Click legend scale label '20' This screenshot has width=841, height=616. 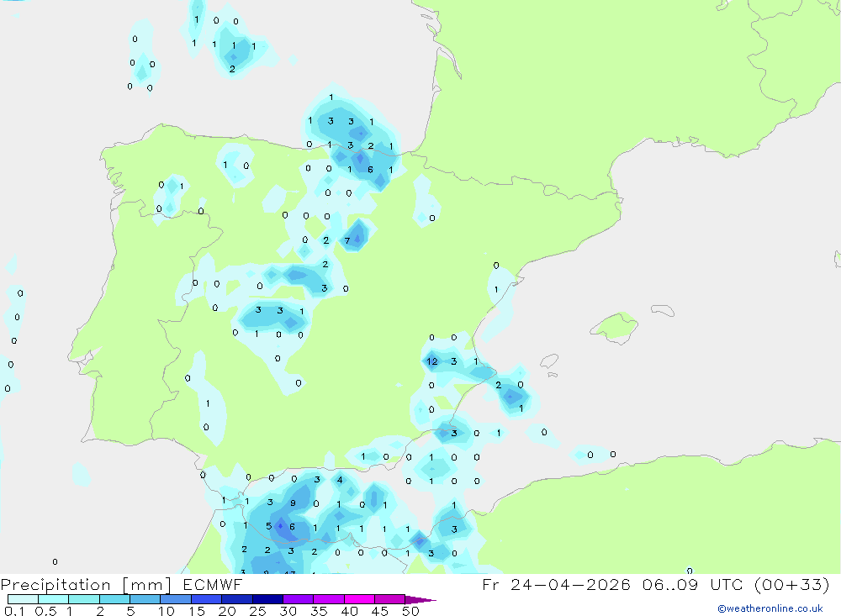227,611
